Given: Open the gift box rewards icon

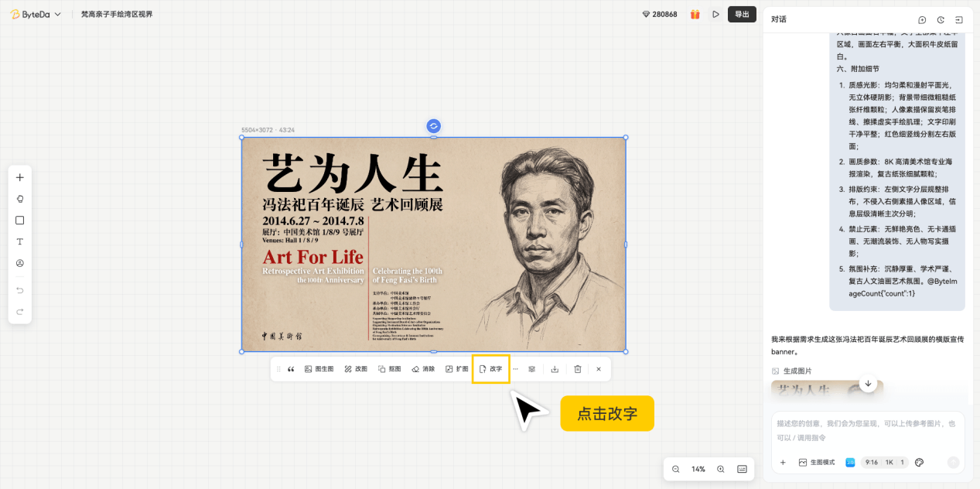Looking at the screenshot, I should point(695,14).
